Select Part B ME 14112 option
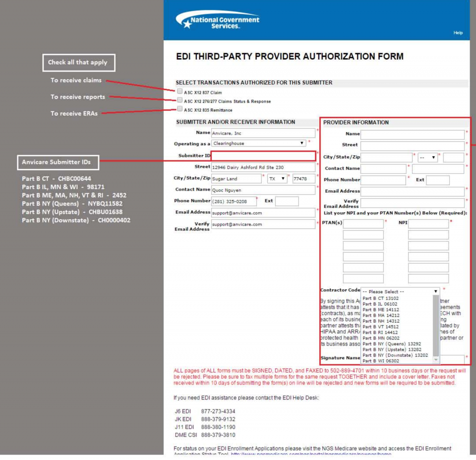The width and height of the screenshot is (476, 460). pos(398,310)
